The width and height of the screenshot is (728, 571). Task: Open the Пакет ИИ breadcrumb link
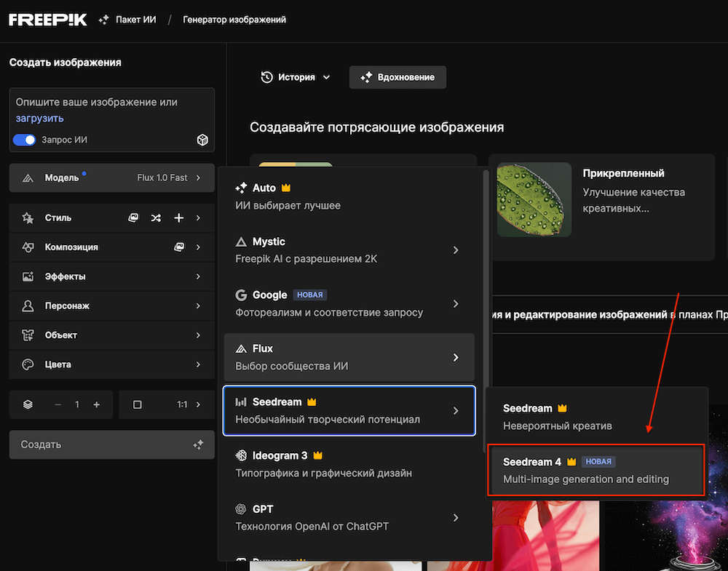[x=135, y=20]
